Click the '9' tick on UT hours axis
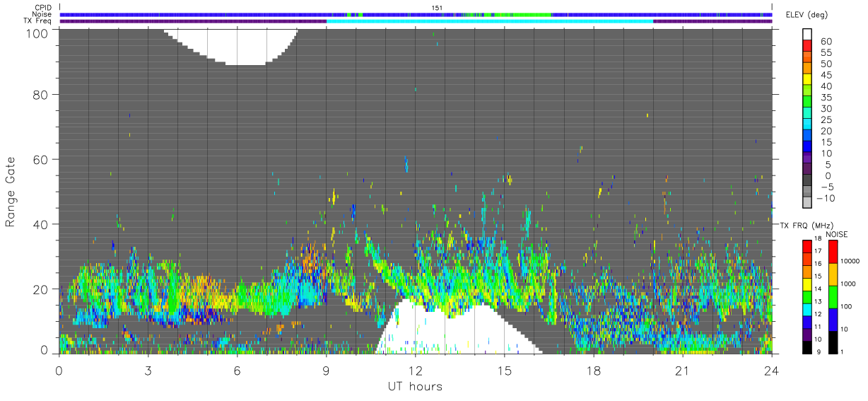868x401 pixels. pos(326,371)
